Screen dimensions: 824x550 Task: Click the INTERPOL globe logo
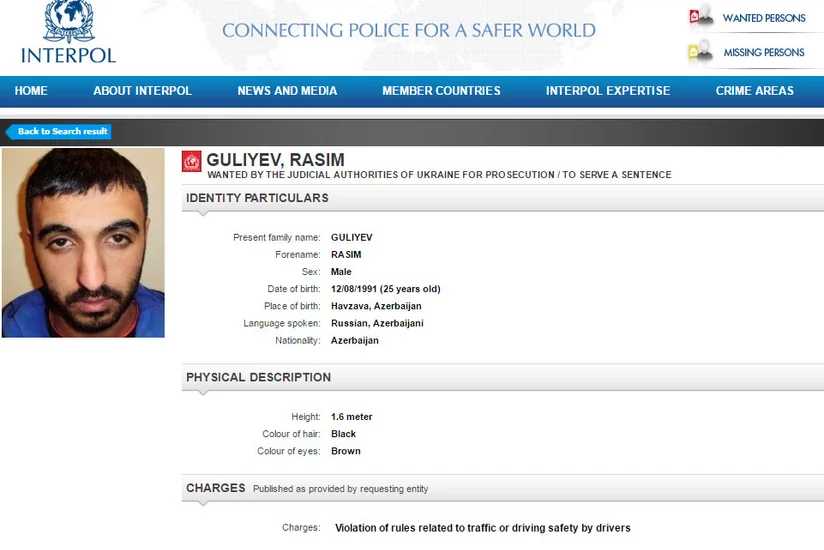[x=69, y=21]
